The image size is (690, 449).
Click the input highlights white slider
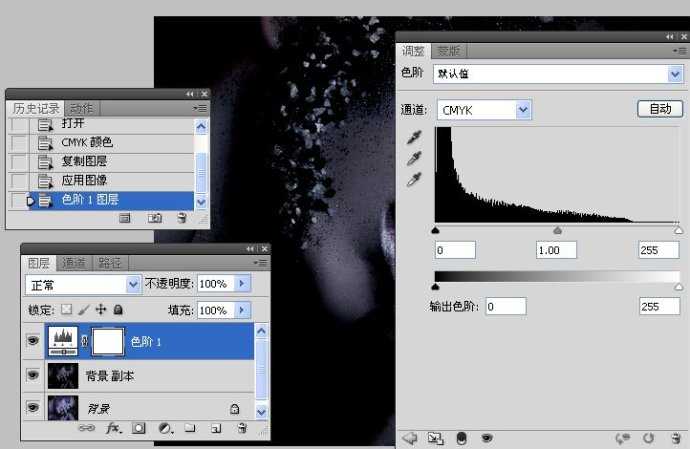pos(679,230)
